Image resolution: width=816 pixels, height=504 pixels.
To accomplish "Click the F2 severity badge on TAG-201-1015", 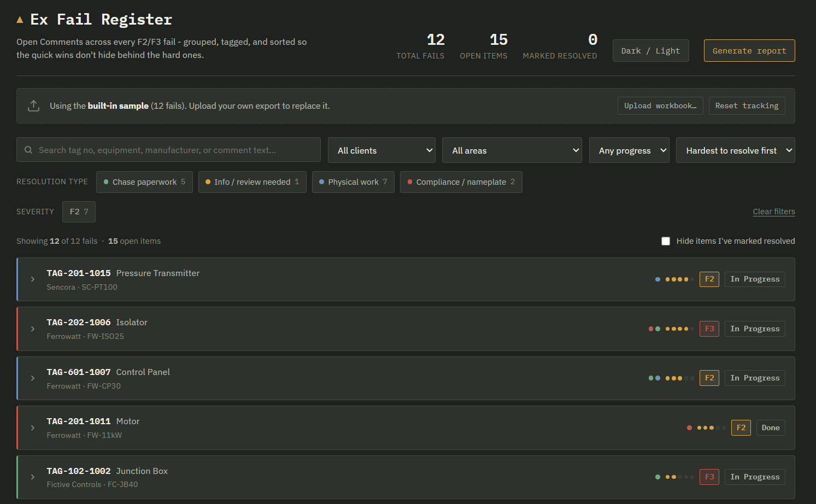I will pyautogui.click(x=709, y=279).
